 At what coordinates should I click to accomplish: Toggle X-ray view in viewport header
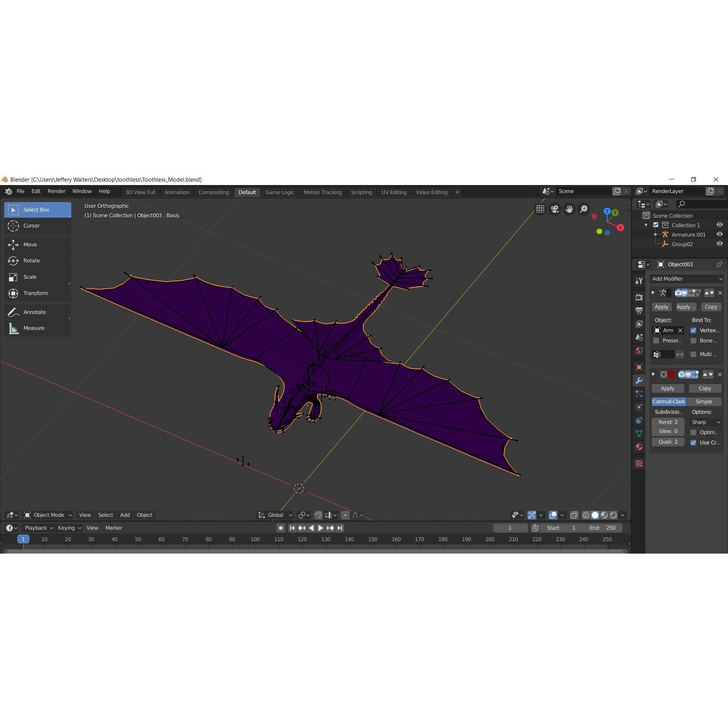pos(574,515)
